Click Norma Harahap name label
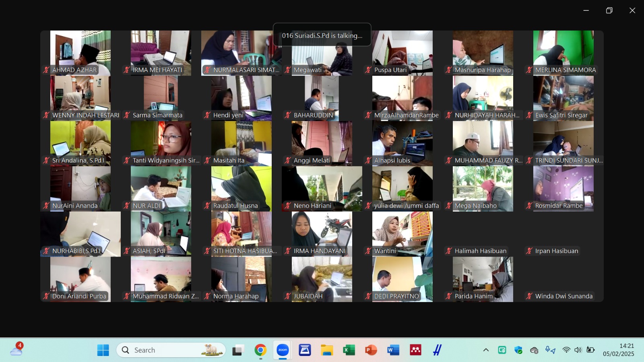 point(236,296)
